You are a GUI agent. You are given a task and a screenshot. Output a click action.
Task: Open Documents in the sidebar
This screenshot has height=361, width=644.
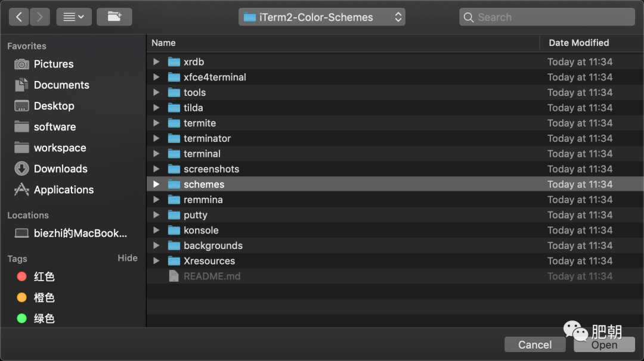click(x=61, y=85)
